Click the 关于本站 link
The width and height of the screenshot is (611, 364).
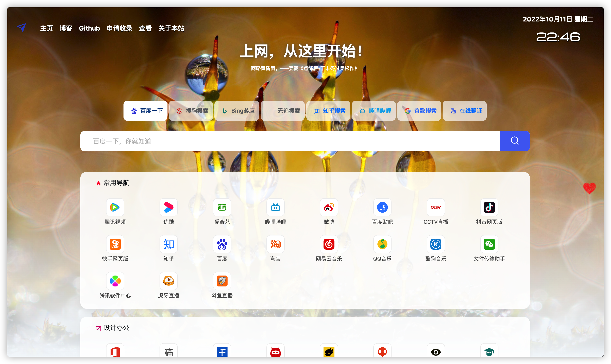coord(171,29)
